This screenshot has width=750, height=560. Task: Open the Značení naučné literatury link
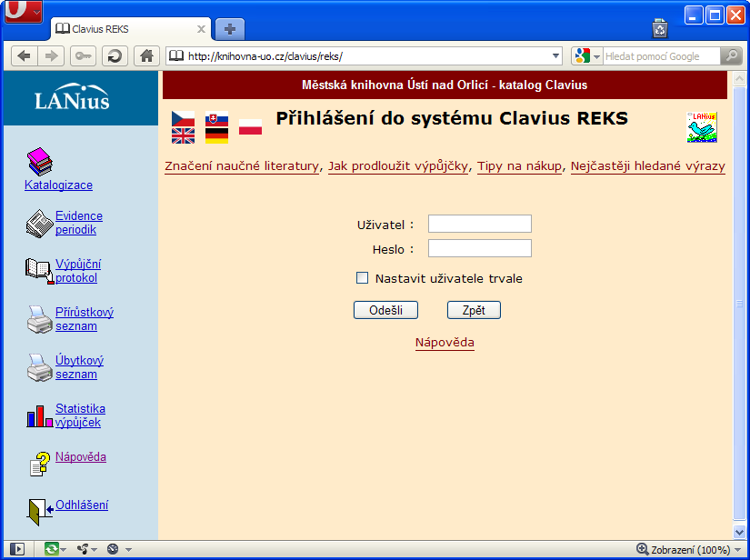tap(242, 166)
